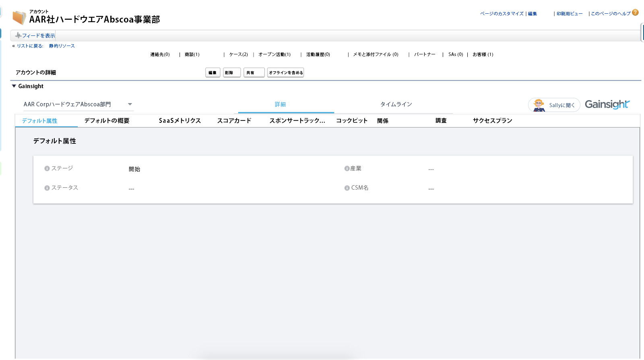
Task: Open 印刷用ビュー link
Action: click(x=570, y=14)
